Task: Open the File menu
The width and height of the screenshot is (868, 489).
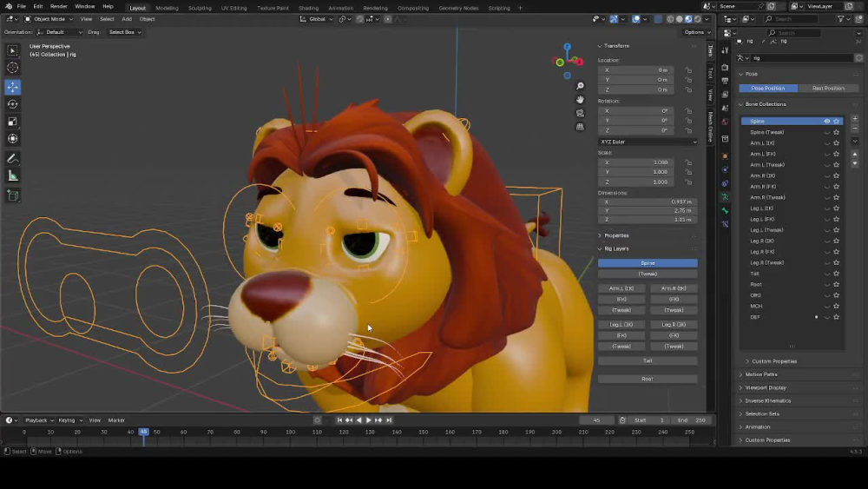Action: (x=21, y=7)
